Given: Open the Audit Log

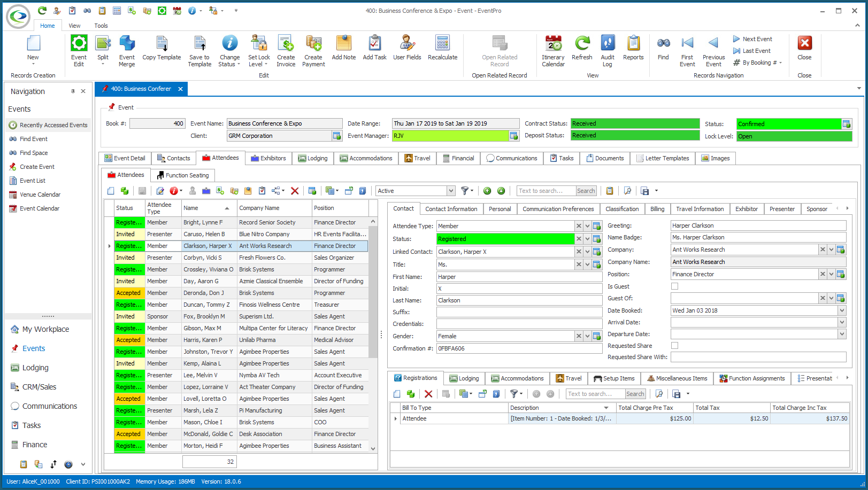Looking at the screenshot, I should click(608, 51).
